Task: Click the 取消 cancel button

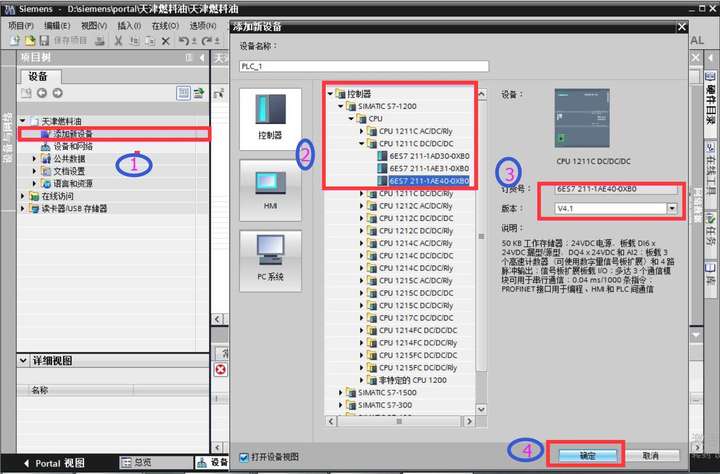Action: (x=650, y=455)
